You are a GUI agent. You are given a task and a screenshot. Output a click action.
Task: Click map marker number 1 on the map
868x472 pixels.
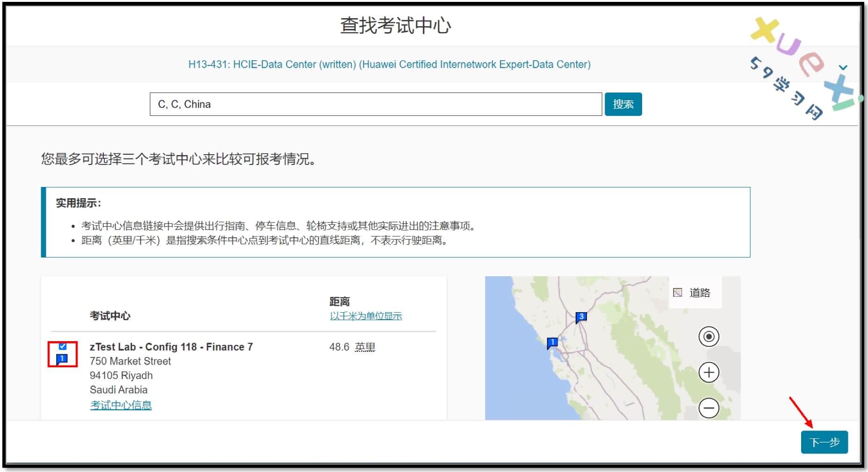552,343
